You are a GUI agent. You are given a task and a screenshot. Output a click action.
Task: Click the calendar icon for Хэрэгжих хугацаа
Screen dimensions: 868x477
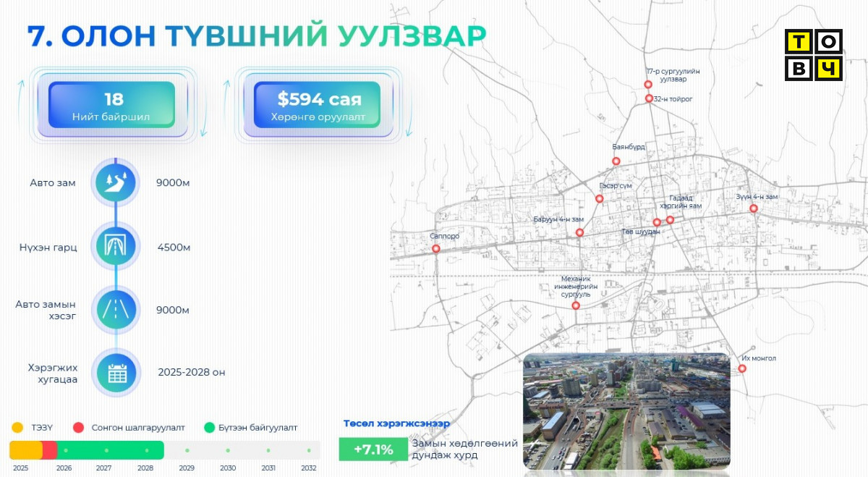coord(116,373)
